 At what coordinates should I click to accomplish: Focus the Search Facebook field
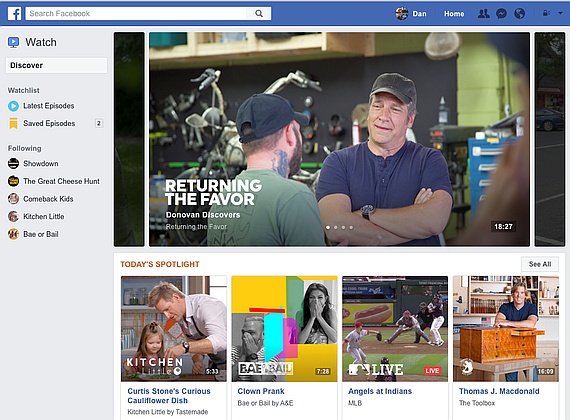[136, 13]
